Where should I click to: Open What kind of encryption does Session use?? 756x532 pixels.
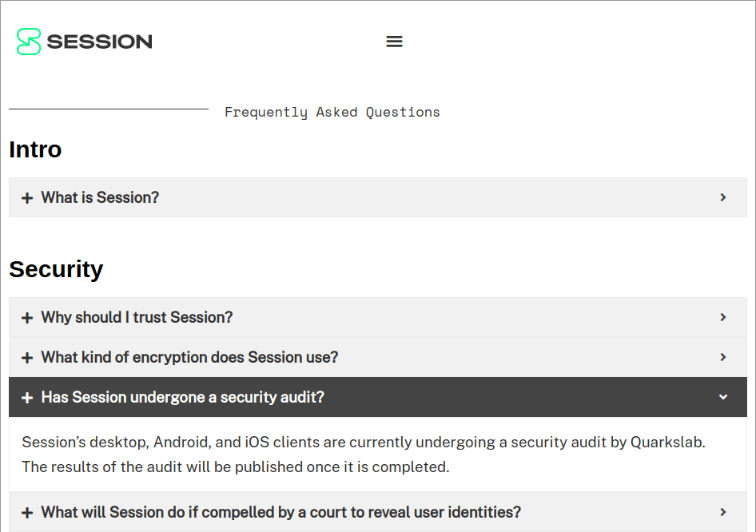tap(378, 357)
